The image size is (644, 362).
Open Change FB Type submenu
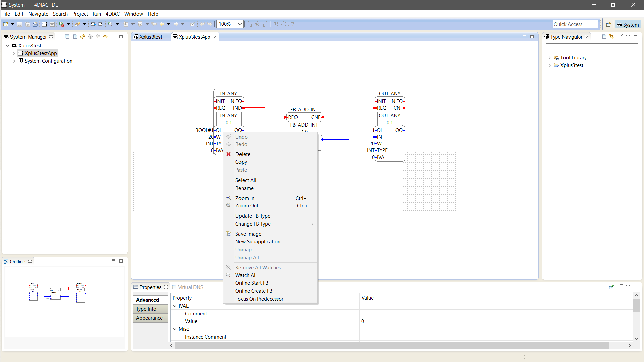271,224
